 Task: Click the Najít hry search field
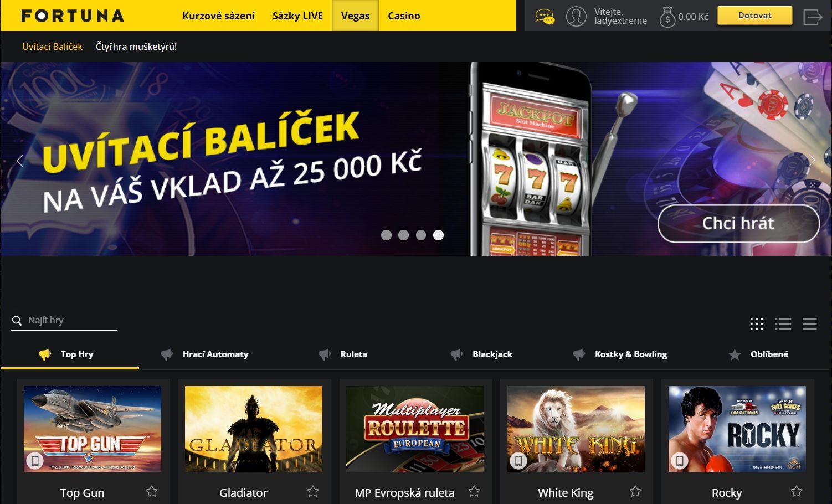pyautogui.click(x=64, y=321)
